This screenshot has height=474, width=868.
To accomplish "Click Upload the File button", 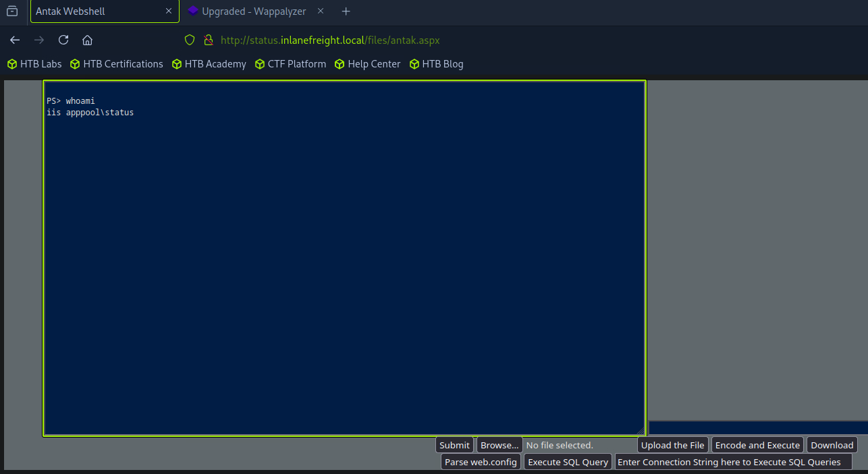I will (672, 445).
